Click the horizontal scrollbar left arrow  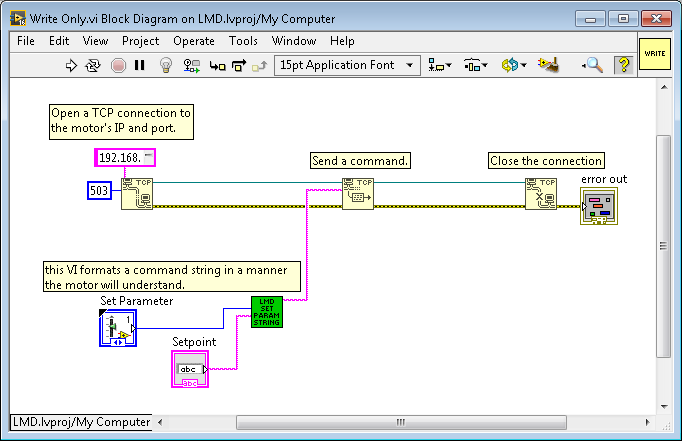pos(160,422)
